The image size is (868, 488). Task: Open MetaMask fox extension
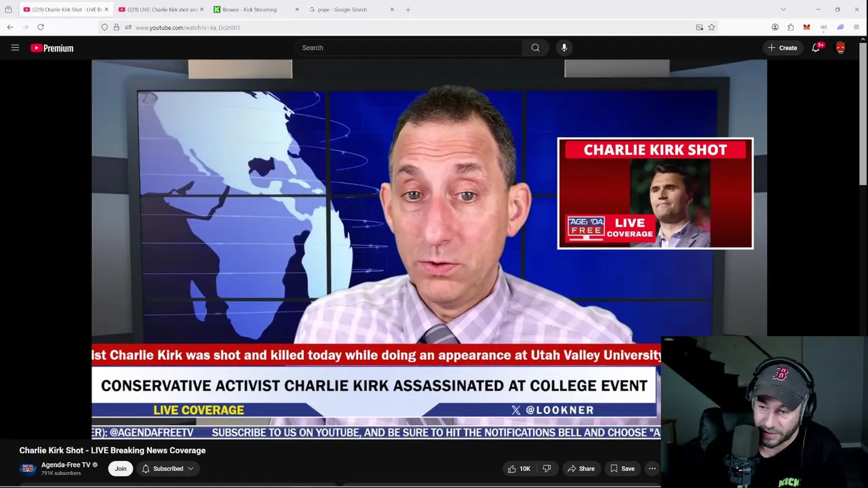tap(806, 27)
